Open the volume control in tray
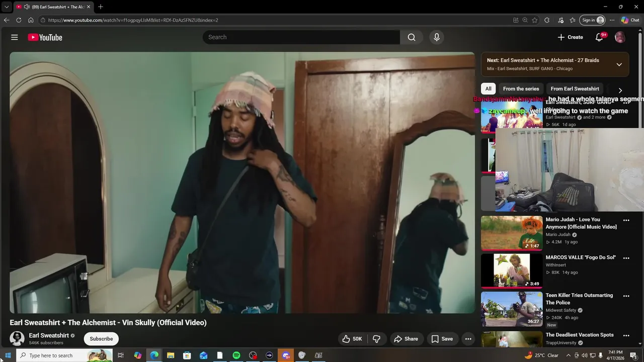Image resolution: width=644 pixels, height=362 pixels. (585, 355)
